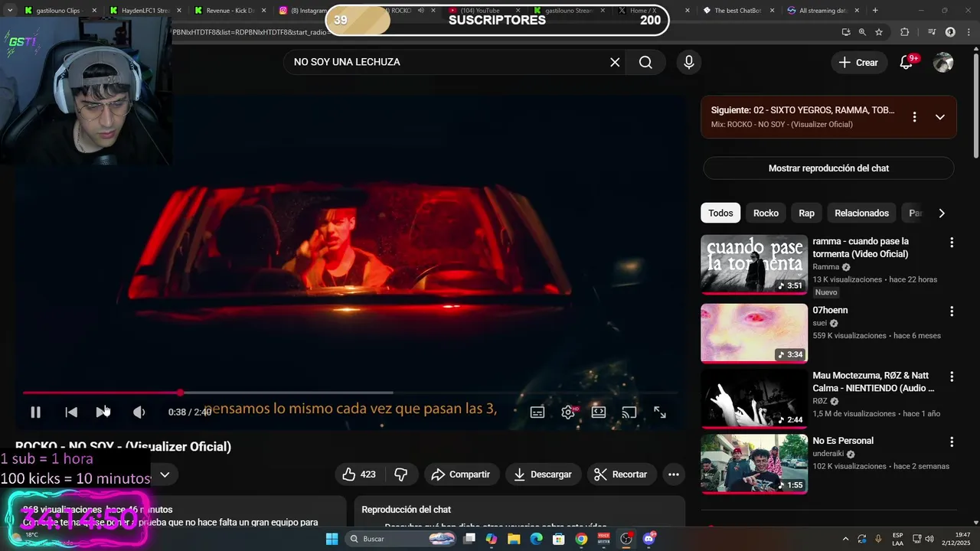Screen dimensions: 980x551
Task: Open options for NIENTIENDO video
Action: click(x=952, y=377)
